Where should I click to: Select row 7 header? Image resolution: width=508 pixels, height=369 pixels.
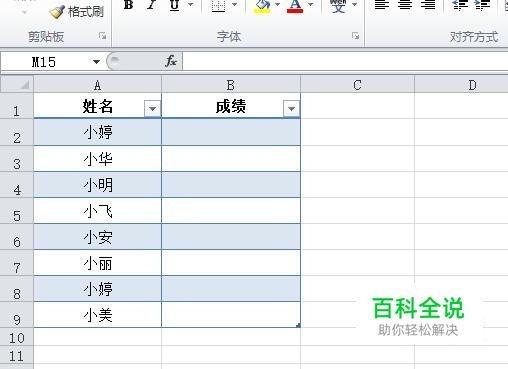click(17, 263)
